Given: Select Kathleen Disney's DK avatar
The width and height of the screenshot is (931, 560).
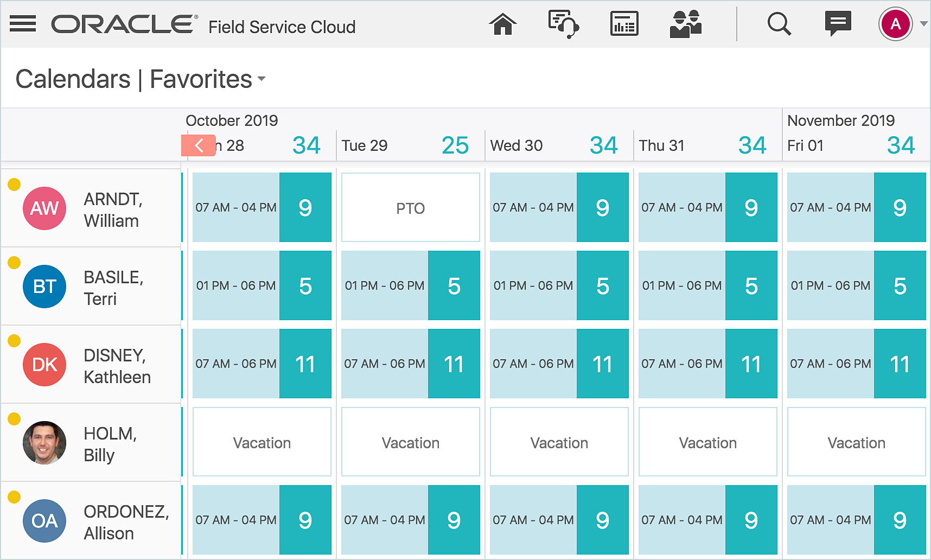Looking at the screenshot, I should [x=44, y=365].
